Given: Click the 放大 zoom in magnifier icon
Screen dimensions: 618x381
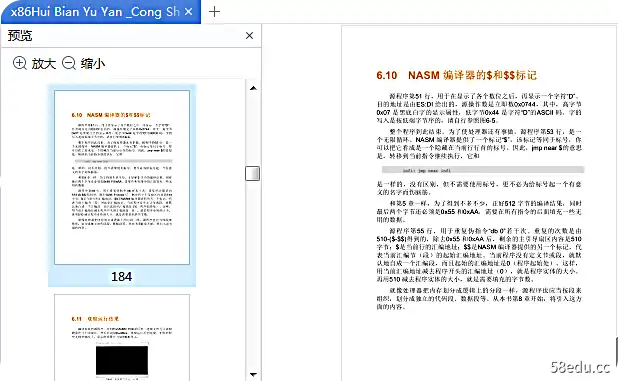Looking at the screenshot, I should coord(20,63).
